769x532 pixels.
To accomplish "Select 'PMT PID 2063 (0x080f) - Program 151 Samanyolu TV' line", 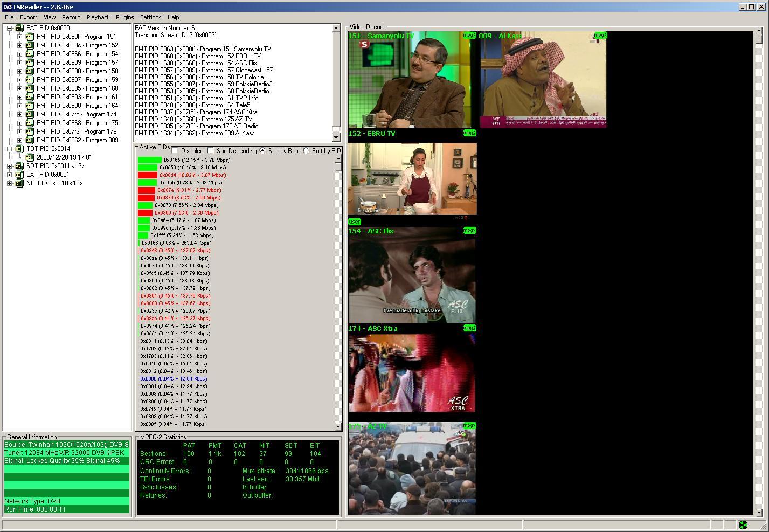I will coord(203,49).
